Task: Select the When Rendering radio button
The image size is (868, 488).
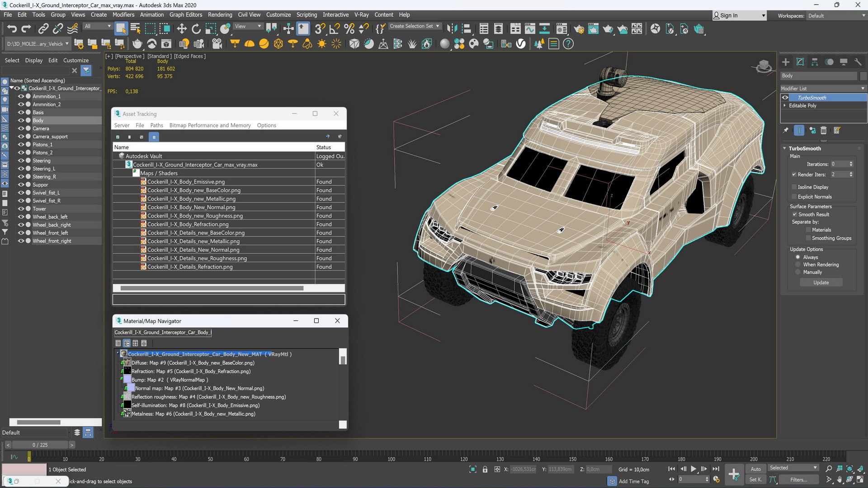Action: (798, 265)
